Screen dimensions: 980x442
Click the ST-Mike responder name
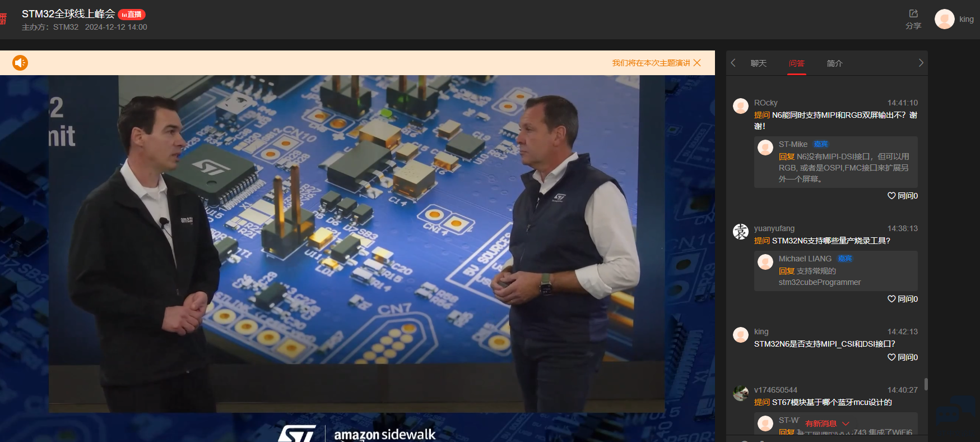[x=793, y=144]
